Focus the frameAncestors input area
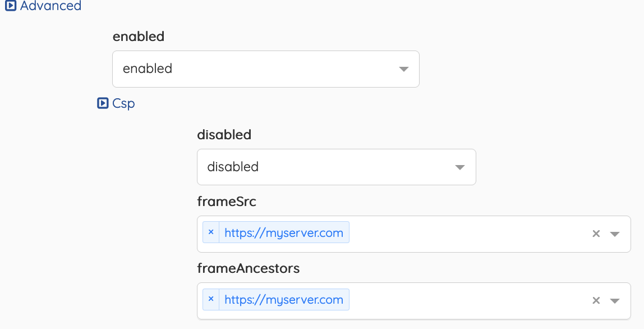Viewport: 644px width, 329px height. [468, 300]
